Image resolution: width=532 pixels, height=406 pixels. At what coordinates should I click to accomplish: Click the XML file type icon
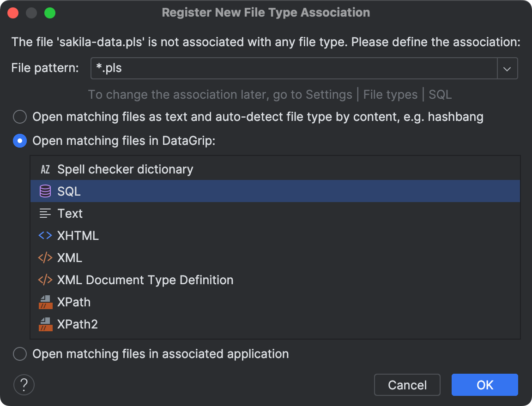[44, 257]
